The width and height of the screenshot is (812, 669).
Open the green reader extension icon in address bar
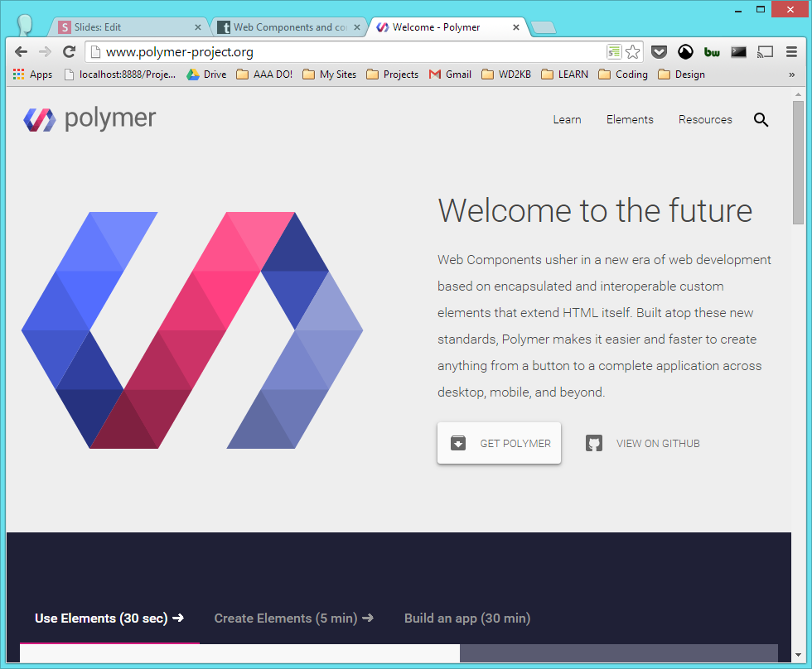click(614, 51)
